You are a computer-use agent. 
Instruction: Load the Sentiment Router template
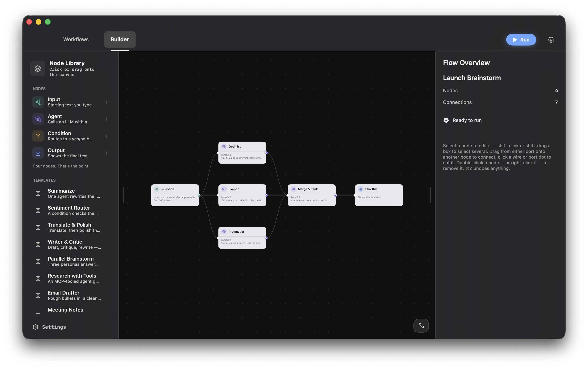pos(70,210)
